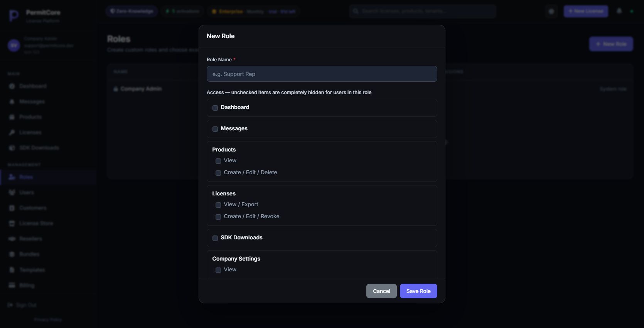Screen dimensions: 644x328
Task: Click the New License button in top bar
Action: pyautogui.click(x=586, y=11)
